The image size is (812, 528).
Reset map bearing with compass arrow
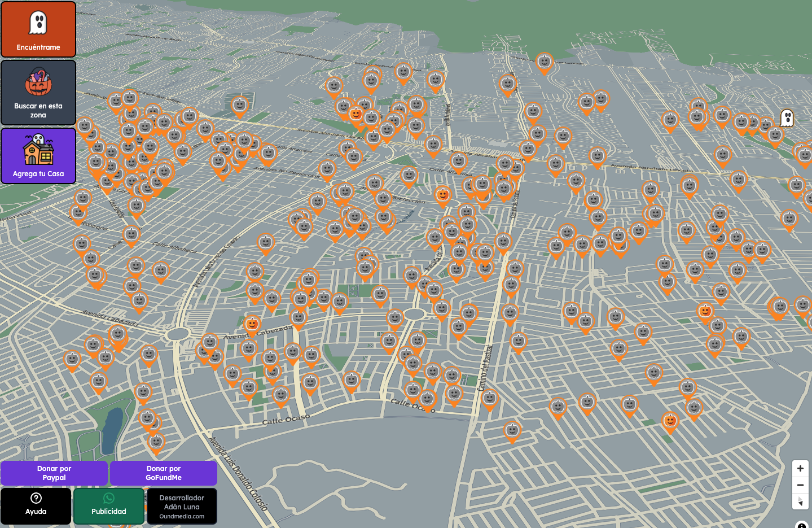pos(800,501)
